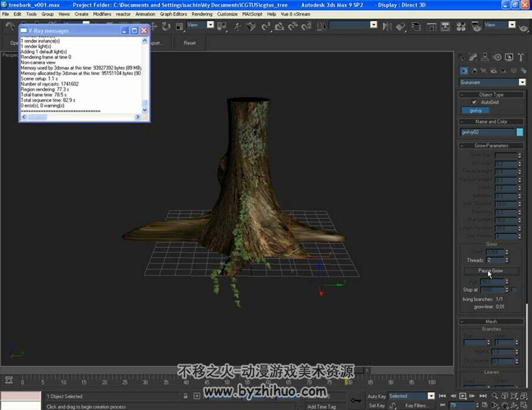Click the gwIvy object type button
This screenshot has height=410, width=532.
coord(475,110)
